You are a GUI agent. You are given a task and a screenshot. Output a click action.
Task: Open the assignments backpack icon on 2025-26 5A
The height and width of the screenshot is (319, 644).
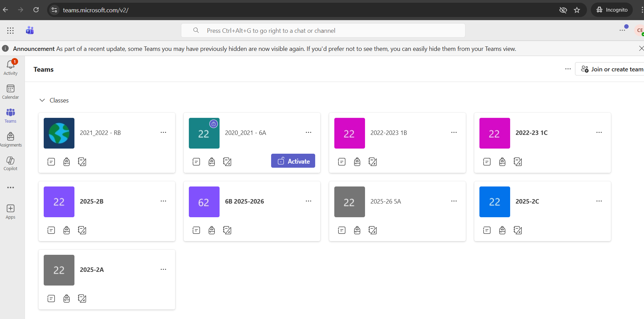point(357,231)
